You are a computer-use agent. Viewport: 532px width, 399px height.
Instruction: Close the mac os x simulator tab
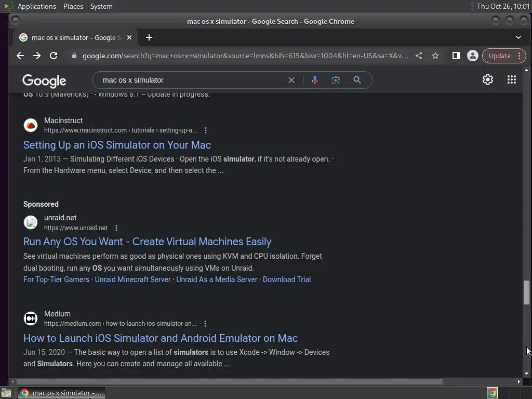click(x=129, y=37)
